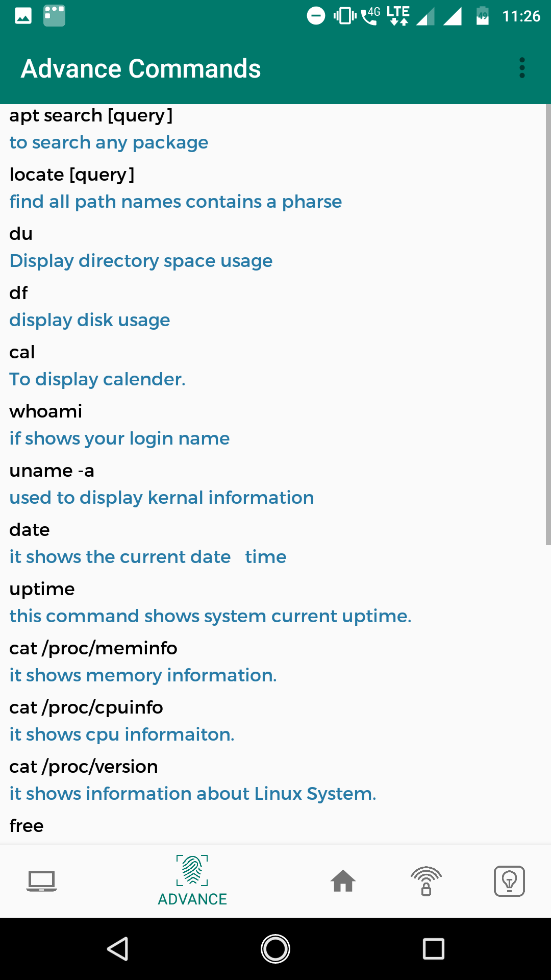The height and width of the screenshot is (980, 551).
Task: Select the 'date' command row
Action: tap(30, 530)
